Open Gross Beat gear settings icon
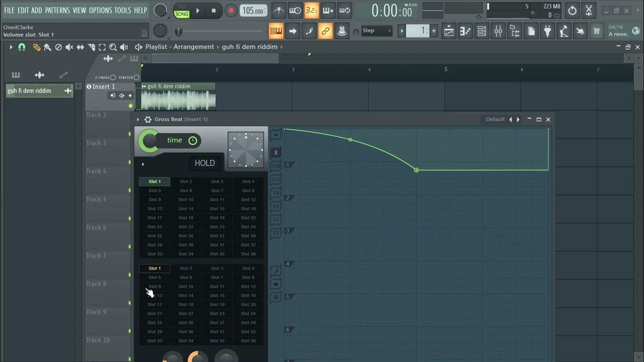This screenshot has height=362, width=644. 147,119
